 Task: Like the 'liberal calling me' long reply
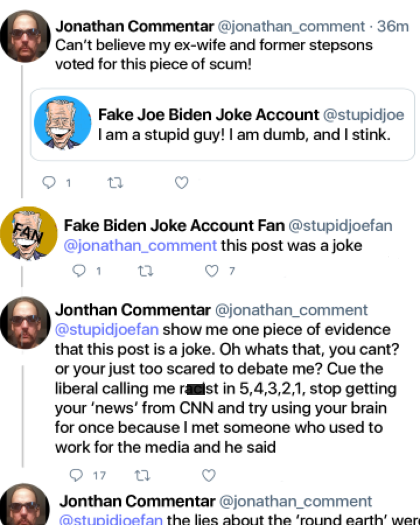[x=208, y=475]
